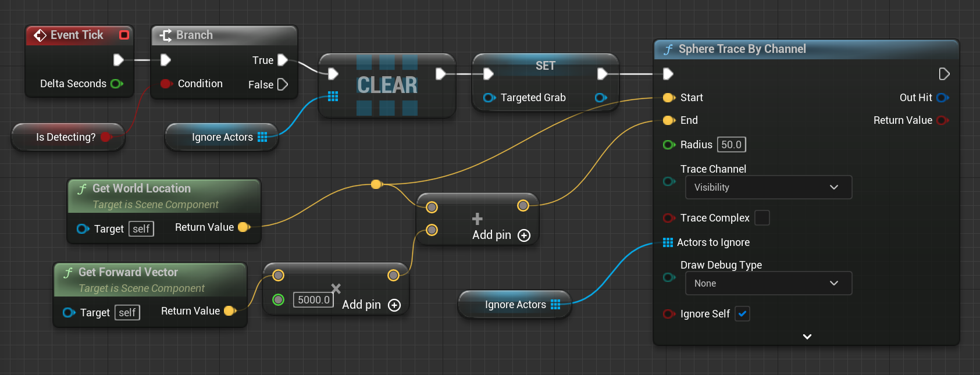
Task: Toggle the Trace Complex checkbox
Action: [x=762, y=217]
